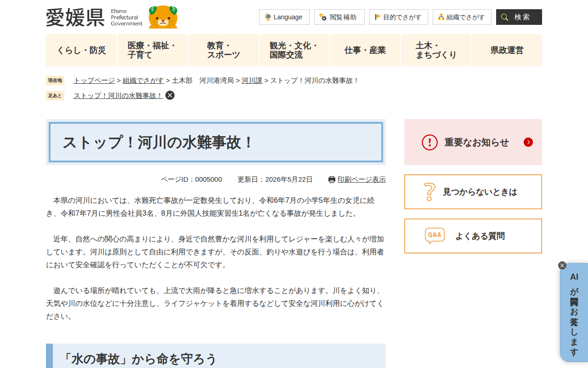Click the printer icon next to 印刷ページ表示

(332, 179)
